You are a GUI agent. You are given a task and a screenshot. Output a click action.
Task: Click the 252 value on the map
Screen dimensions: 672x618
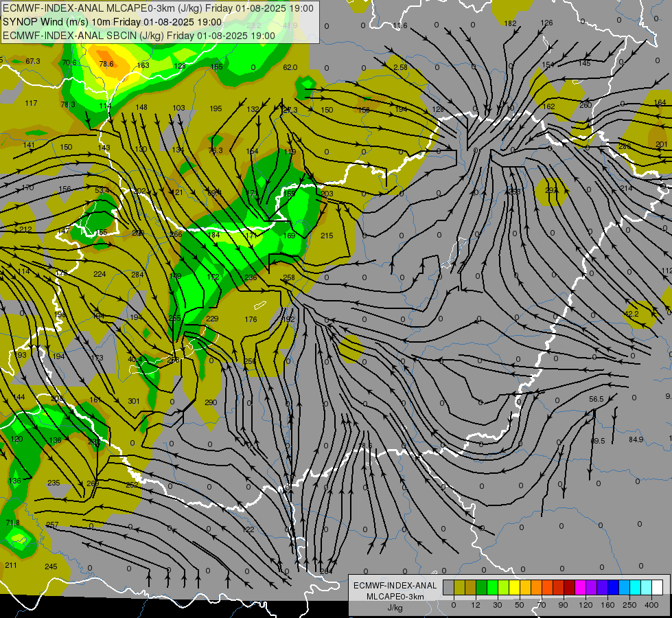pos(132,485)
